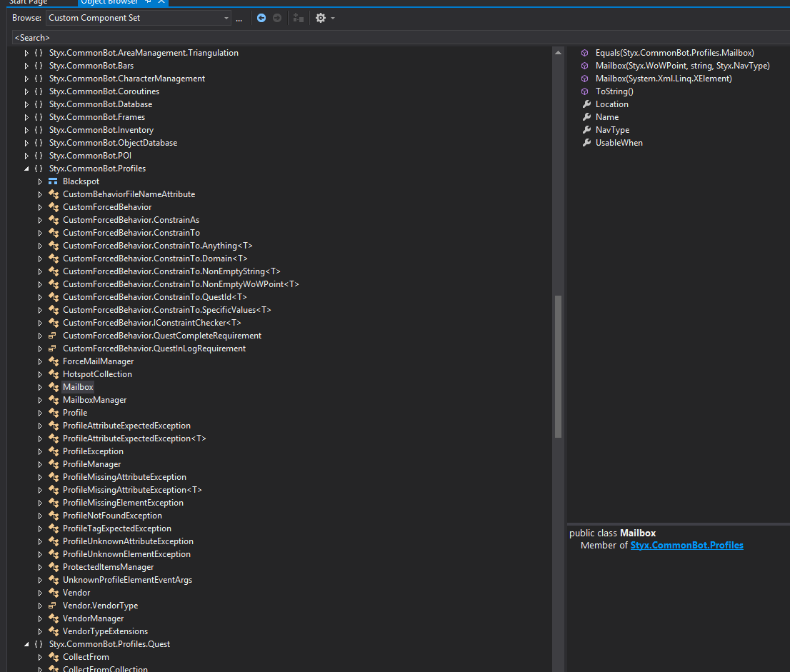The width and height of the screenshot is (790, 672).
Task: Click the Mailbox(XElement) constructor icon
Action: pyautogui.click(x=584, y=79)
